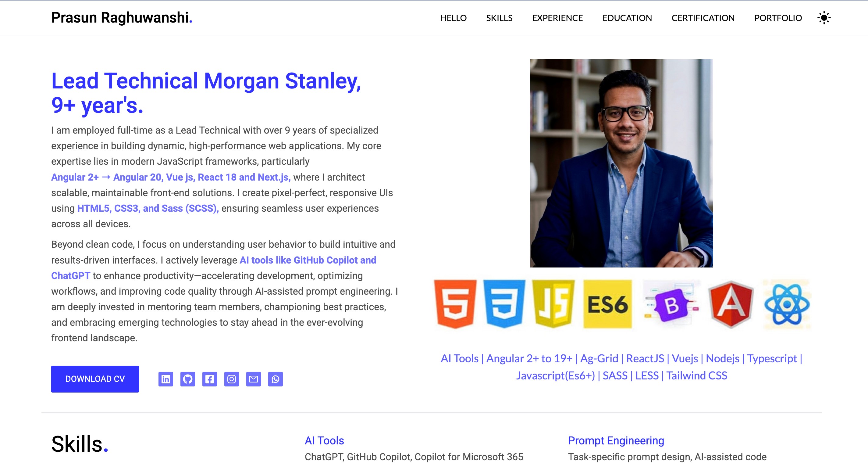
Task: Jump to EXPERIENCE in navigation
Action: coord(557,18)
